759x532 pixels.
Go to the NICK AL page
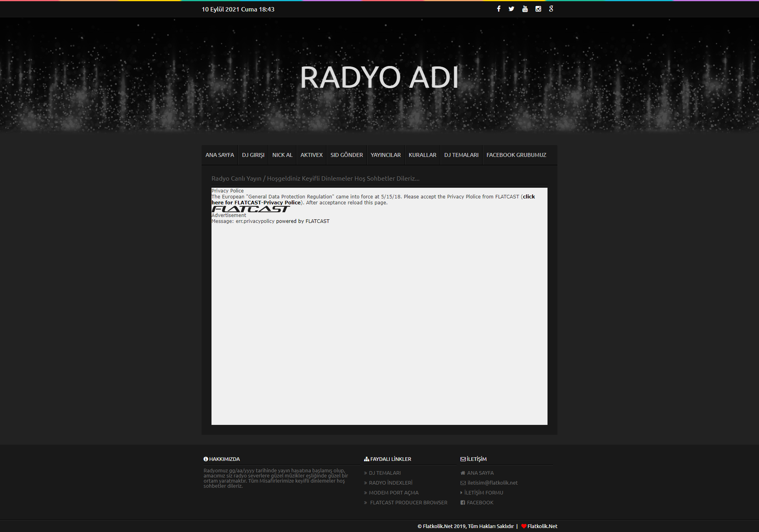[x=282, y=155]
